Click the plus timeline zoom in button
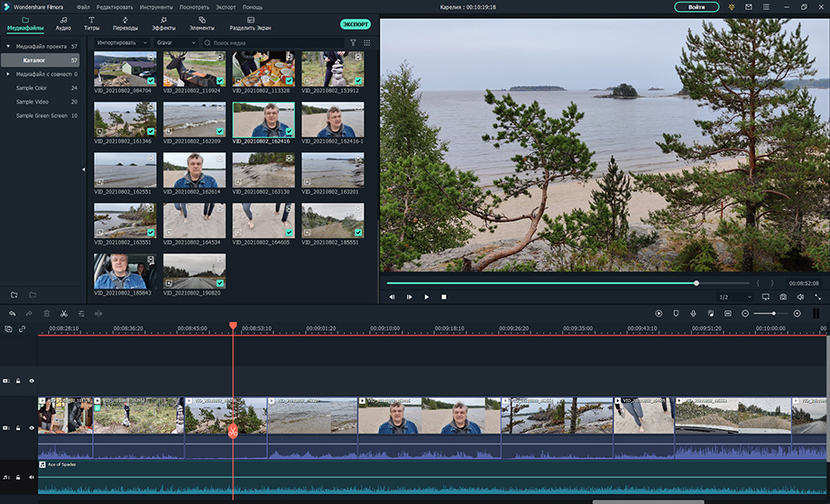This screenshot has height=504, width=830. coord(797,314)
